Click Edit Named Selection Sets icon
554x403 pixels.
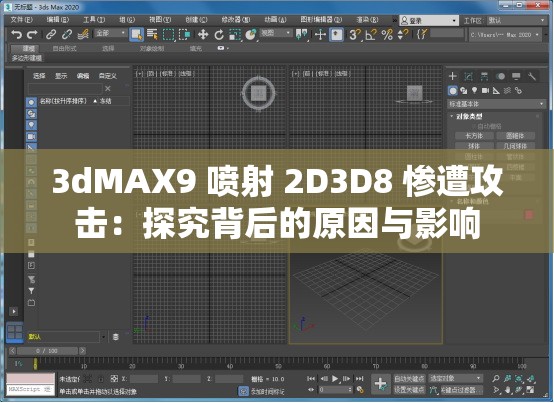click(422, 35)
